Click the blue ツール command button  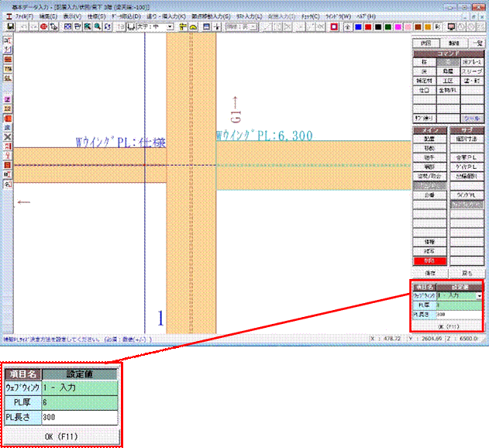pyautogui.click(x=472, y=119)
